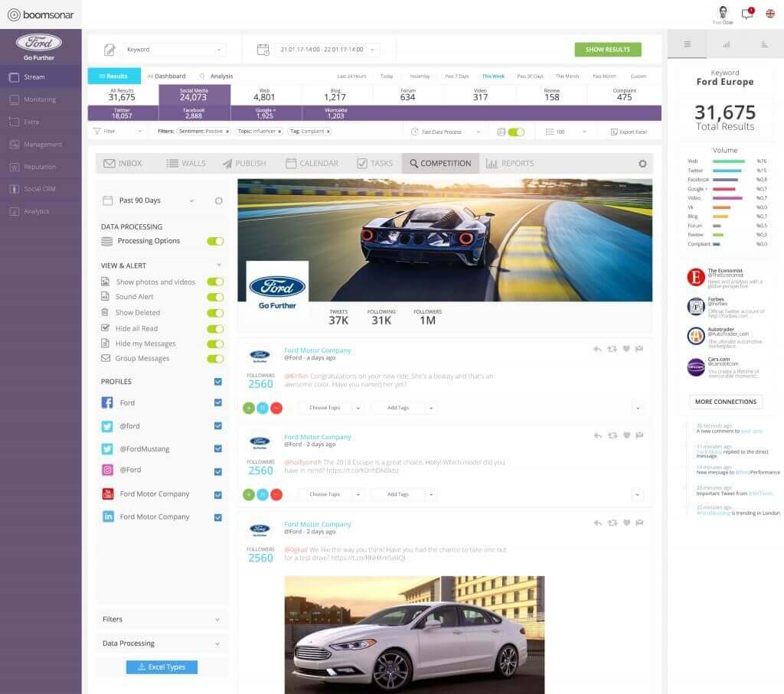The width and height of the screenshot is (784, 694).
Task: Open the Filter dropdown
Action: [118, 132]
